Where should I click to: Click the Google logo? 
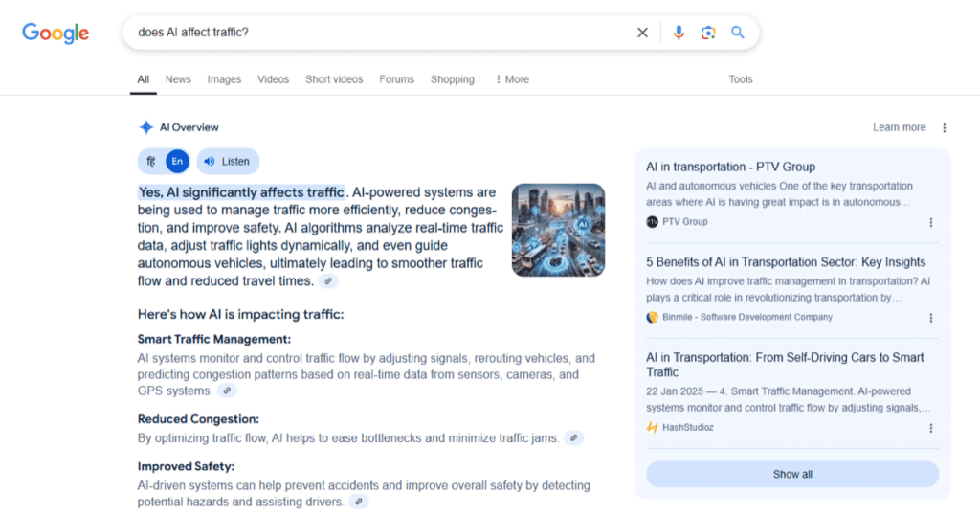(x=56, y=34)
